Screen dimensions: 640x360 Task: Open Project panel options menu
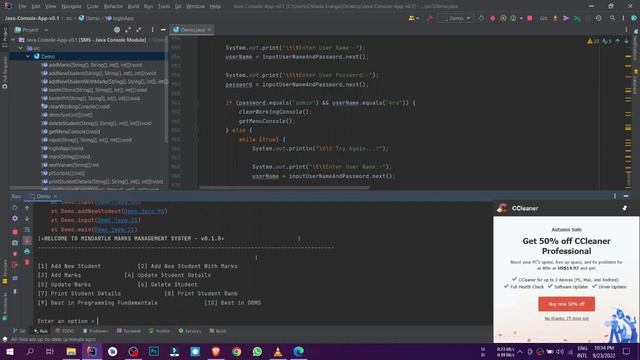(x=152, y=30)
